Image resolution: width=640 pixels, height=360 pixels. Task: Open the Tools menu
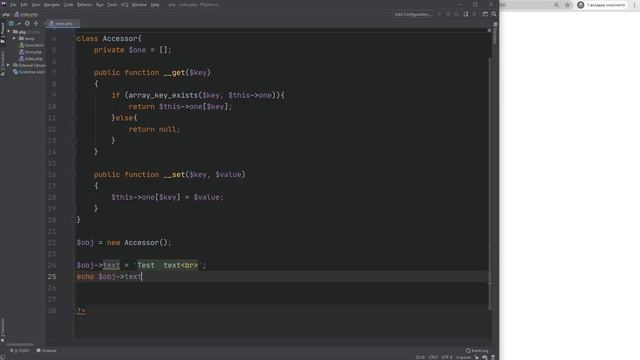(x=112, y=4)
